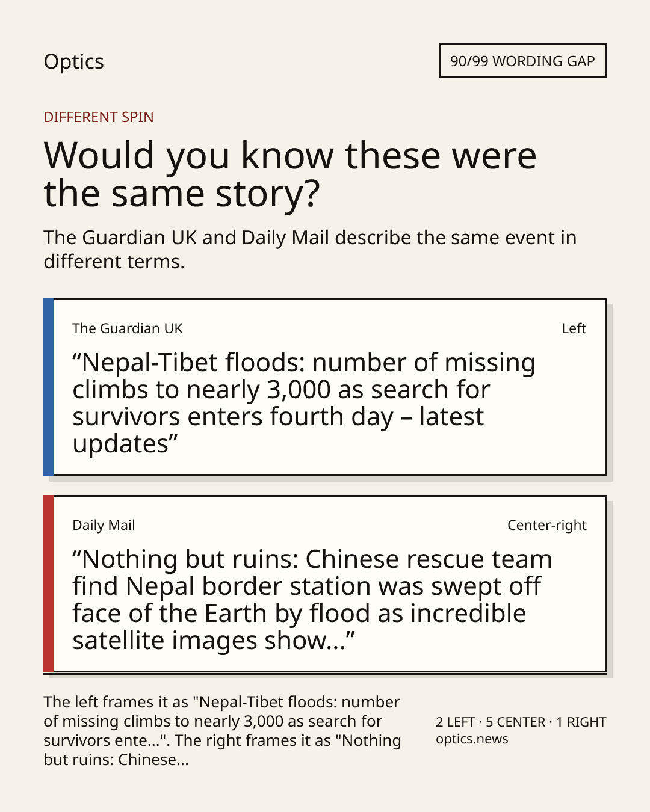650x812 pixels.
Task: Click the "1 RIGHT" coverage count
Action: click(581, 722)
